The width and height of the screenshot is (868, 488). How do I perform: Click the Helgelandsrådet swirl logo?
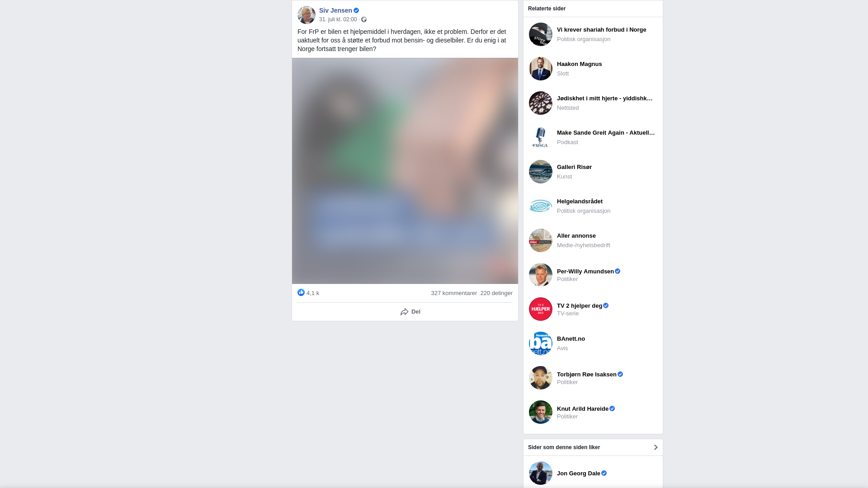[x=541, y=206]
